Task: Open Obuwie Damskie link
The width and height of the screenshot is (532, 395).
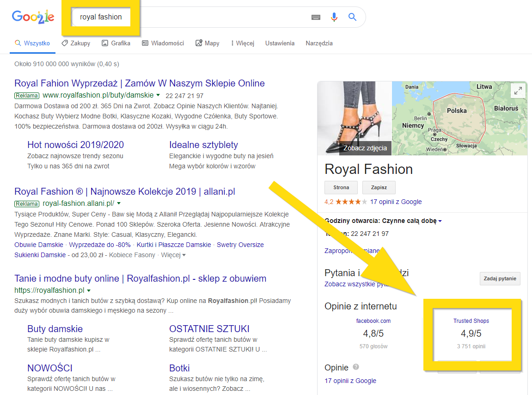Action: click(39, 245)
